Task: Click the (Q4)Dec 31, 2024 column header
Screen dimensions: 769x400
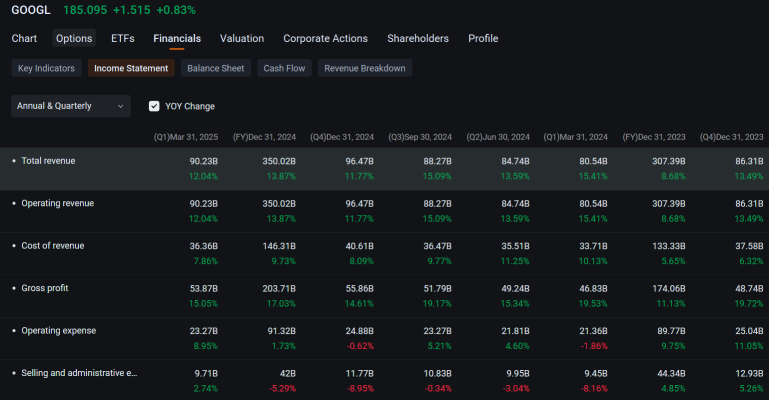Action: [x=342, y=137]
